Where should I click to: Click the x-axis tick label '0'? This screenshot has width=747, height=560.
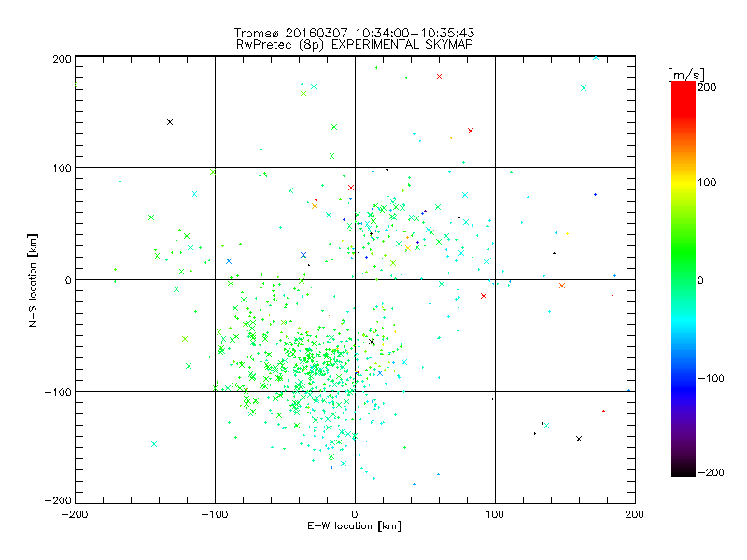click(x=355, y=514)
